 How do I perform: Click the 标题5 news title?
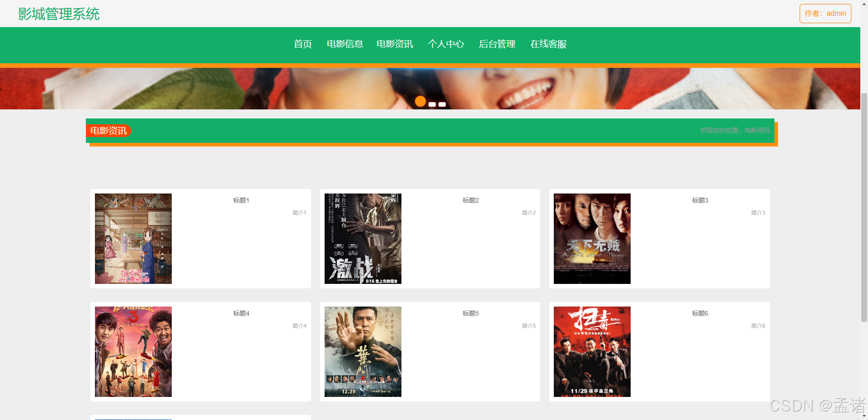[471, 313]
